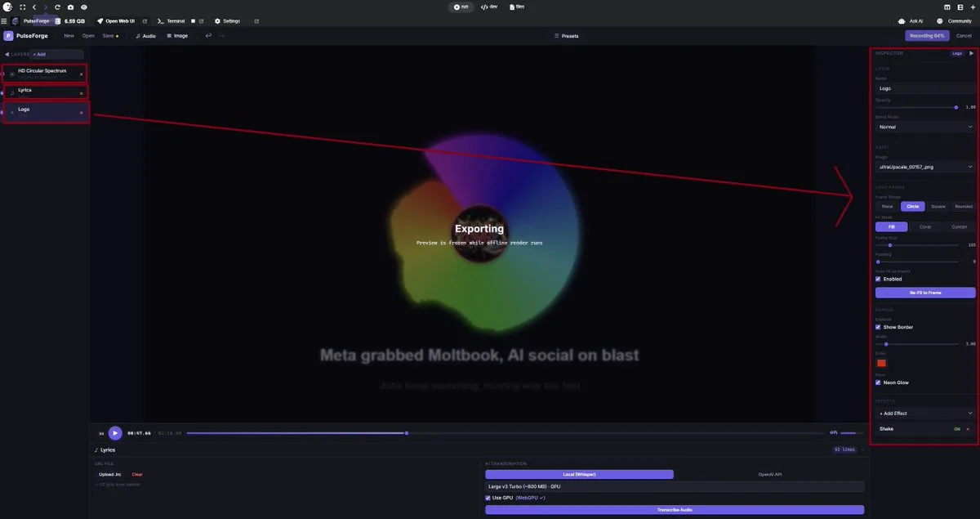Collapse the Layers panel with the arrow icon

coord(7,54)
